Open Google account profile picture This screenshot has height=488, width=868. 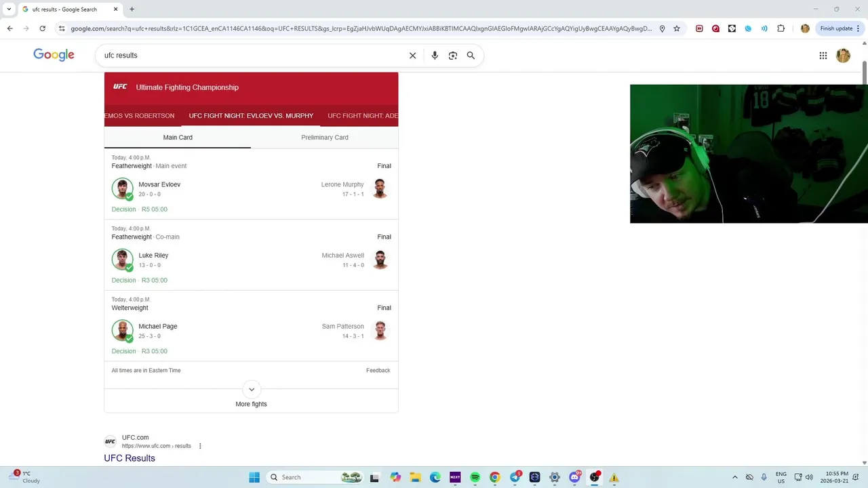[843, 56]
